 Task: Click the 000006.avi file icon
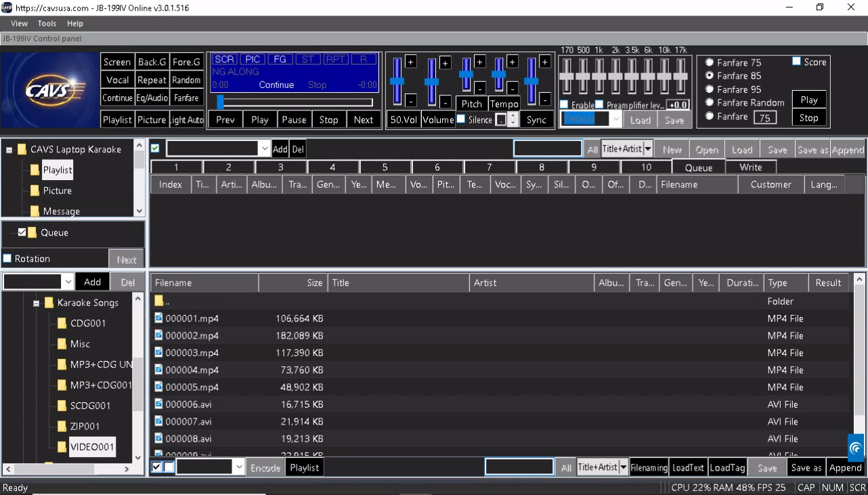click(159, 404)
